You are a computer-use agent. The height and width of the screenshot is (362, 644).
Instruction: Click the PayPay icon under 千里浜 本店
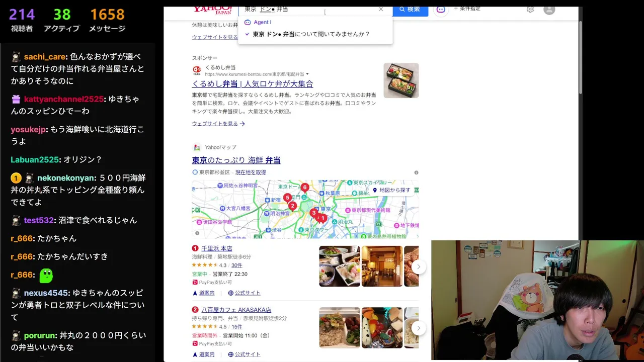click(195, 283)
